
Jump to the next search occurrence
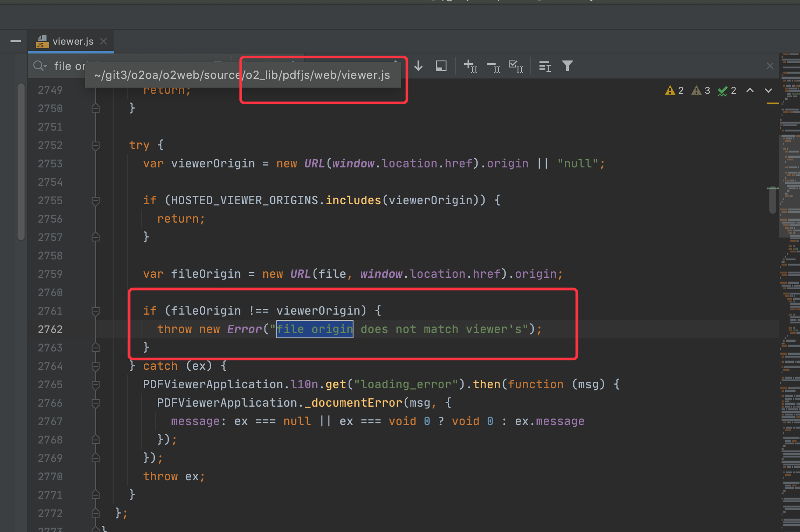[418, 66]
